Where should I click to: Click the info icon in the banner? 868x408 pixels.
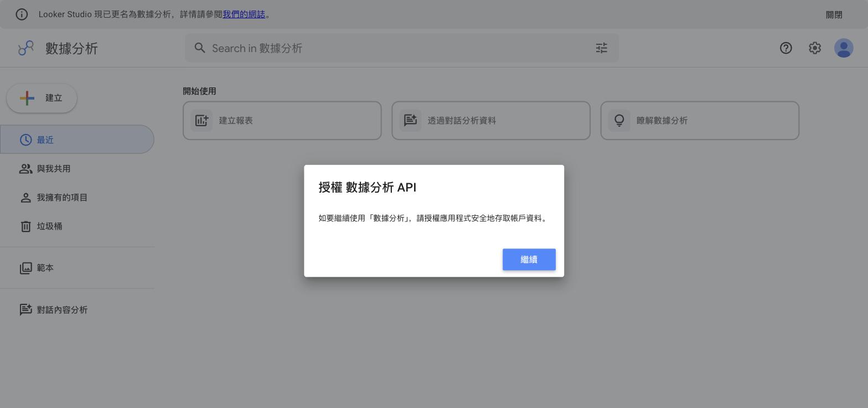[22, 14]
